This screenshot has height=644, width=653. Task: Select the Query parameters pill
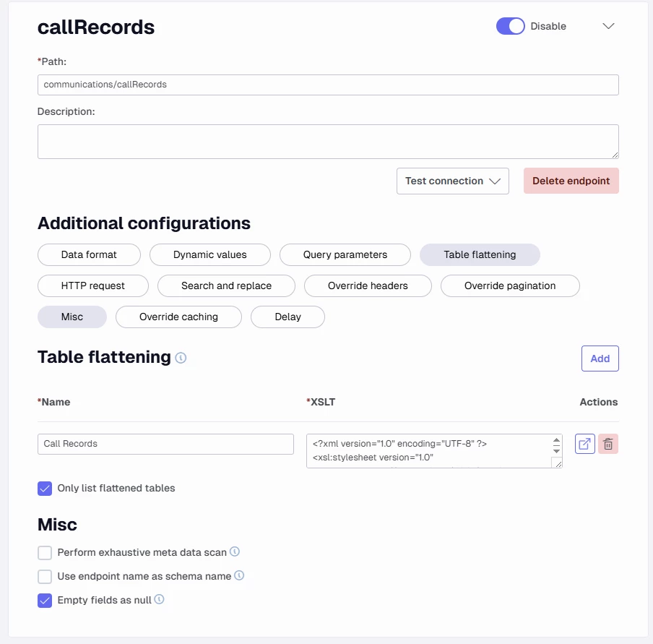[345, 254]
